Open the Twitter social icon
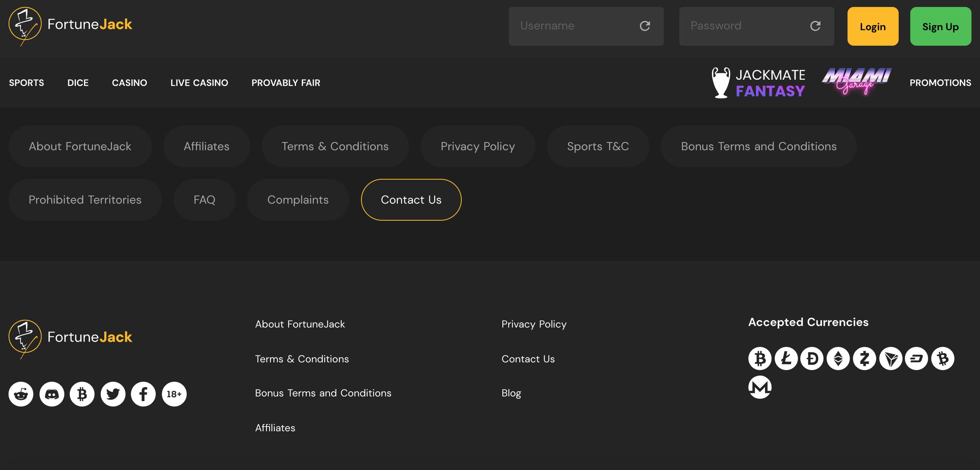Screen dimensions: 980x470 click(x=113, y=394)
